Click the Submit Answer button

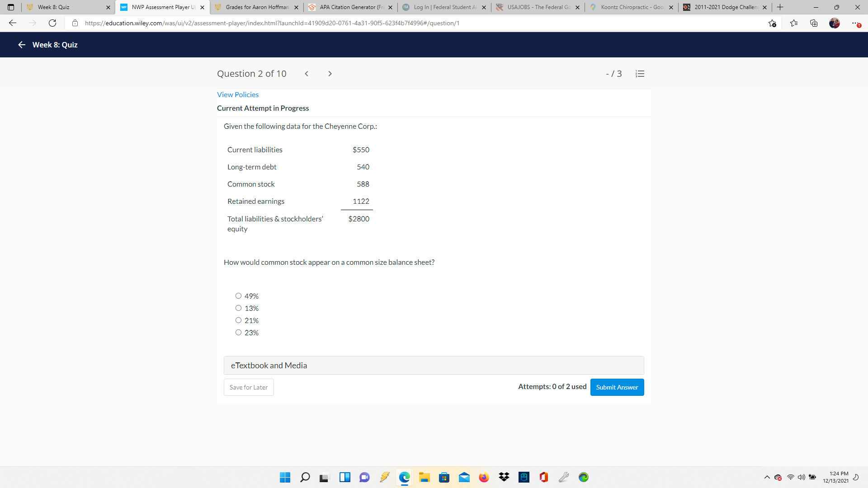coord(617,387)
